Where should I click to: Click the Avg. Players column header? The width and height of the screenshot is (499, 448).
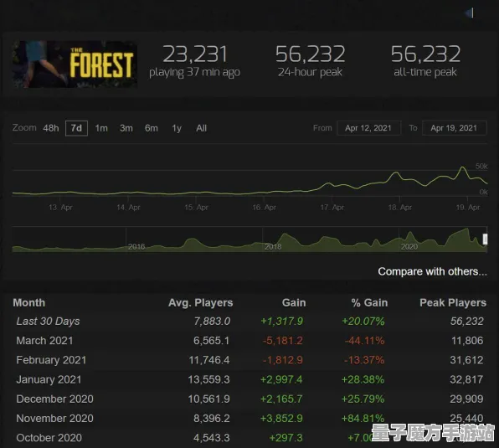click(x=200, y=302)
